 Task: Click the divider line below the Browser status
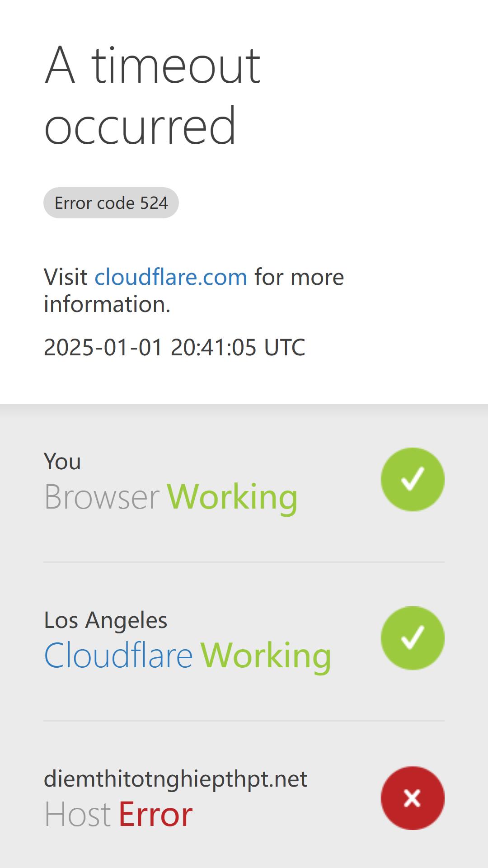pyautogui.click(x=244, y=562)
